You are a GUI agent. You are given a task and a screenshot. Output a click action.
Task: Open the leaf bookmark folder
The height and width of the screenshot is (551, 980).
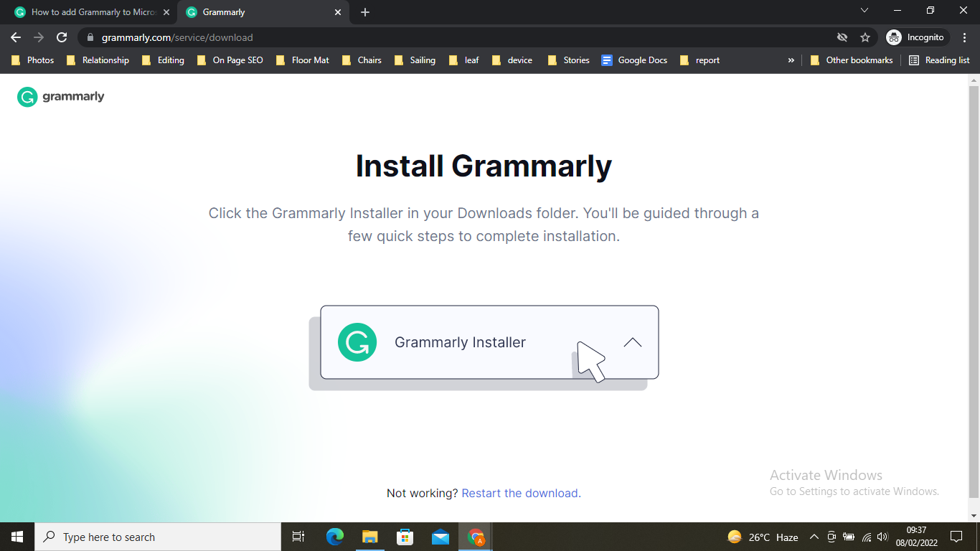[x=464, y=60]
